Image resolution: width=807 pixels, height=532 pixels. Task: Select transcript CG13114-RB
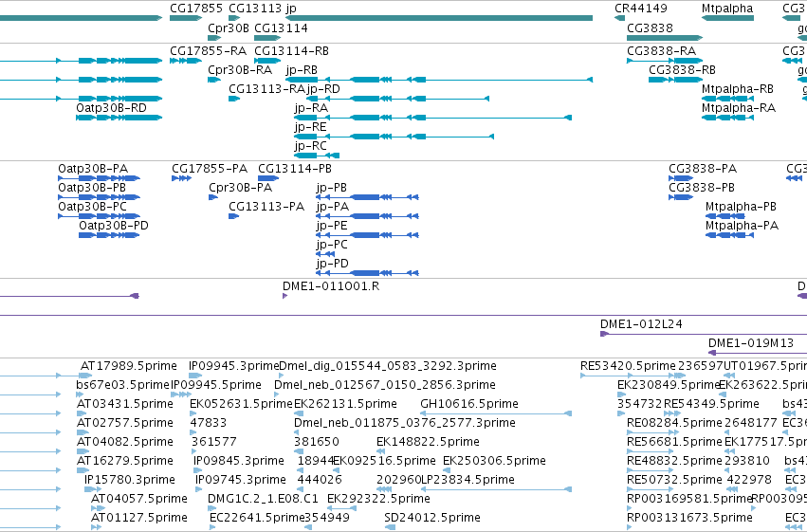click(267, 61)
